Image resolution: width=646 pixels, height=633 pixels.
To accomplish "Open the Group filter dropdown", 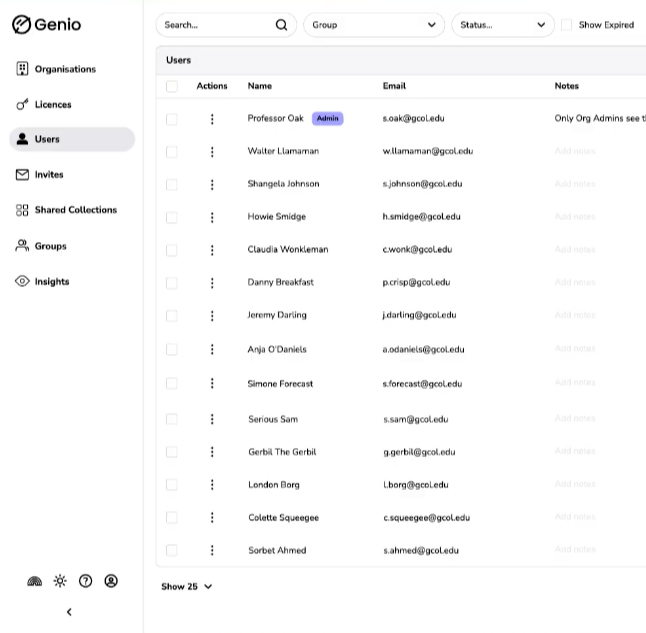I will tap(374, 25).
